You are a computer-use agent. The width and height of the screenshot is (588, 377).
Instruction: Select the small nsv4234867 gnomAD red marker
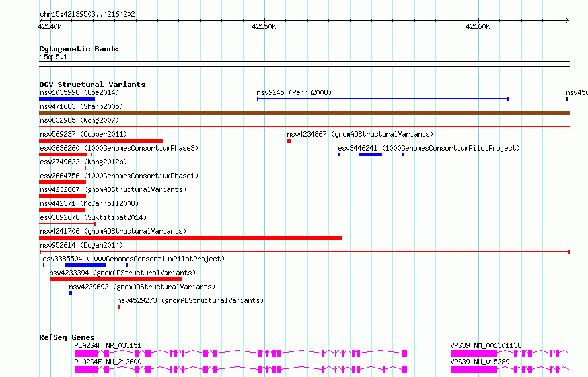tap(289, 141)
